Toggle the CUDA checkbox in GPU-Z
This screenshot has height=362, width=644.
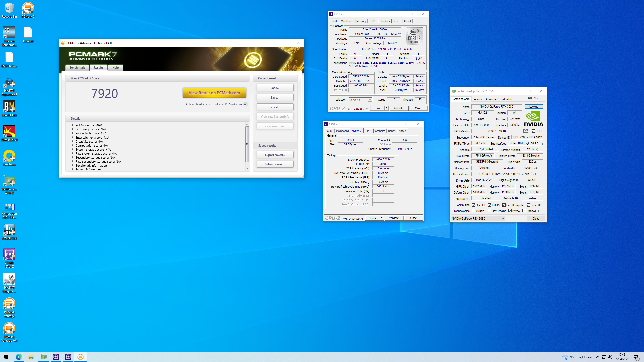pyautogui.click(x=490, y=205)
